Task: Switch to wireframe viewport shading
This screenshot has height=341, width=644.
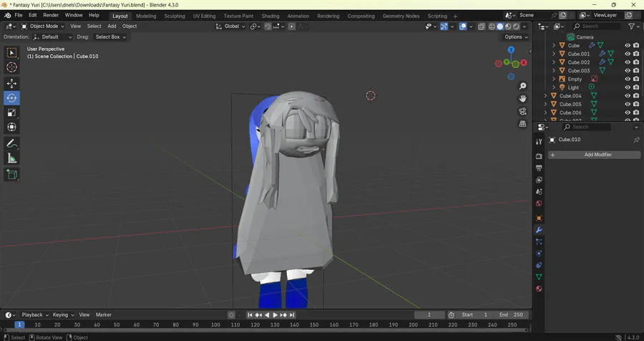Action: click(492, 27)
